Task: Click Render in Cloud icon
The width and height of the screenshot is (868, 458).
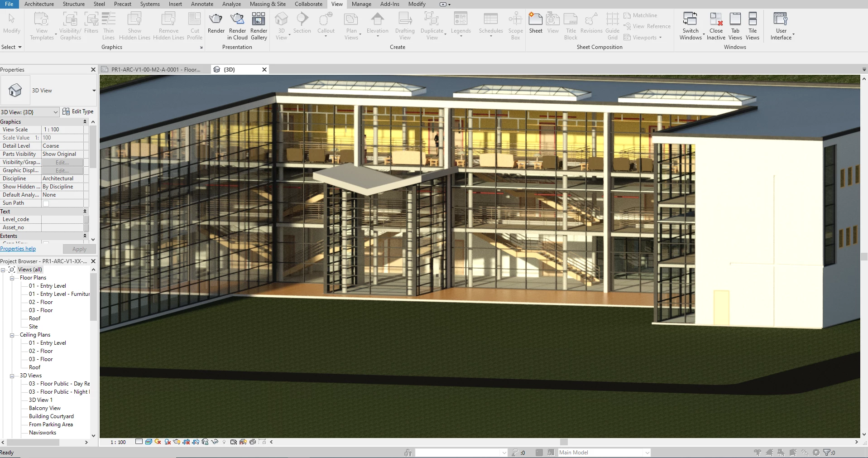Action: [x=237, y=19]
